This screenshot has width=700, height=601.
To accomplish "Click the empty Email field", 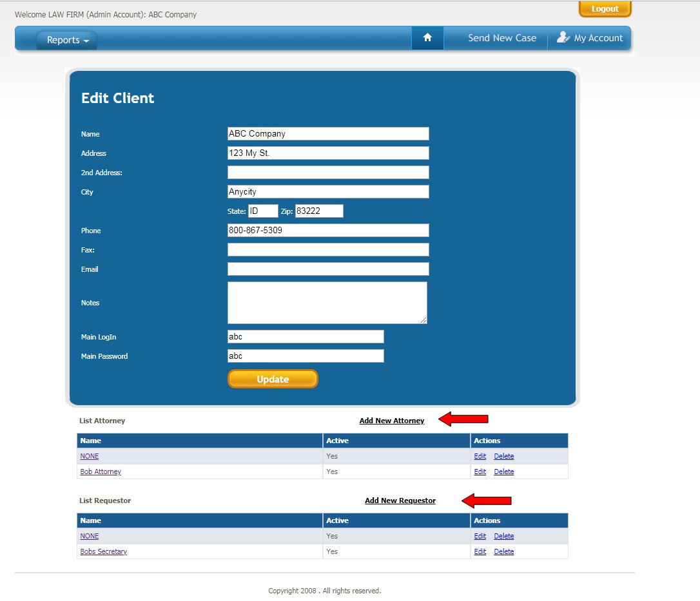I will 328,269.
